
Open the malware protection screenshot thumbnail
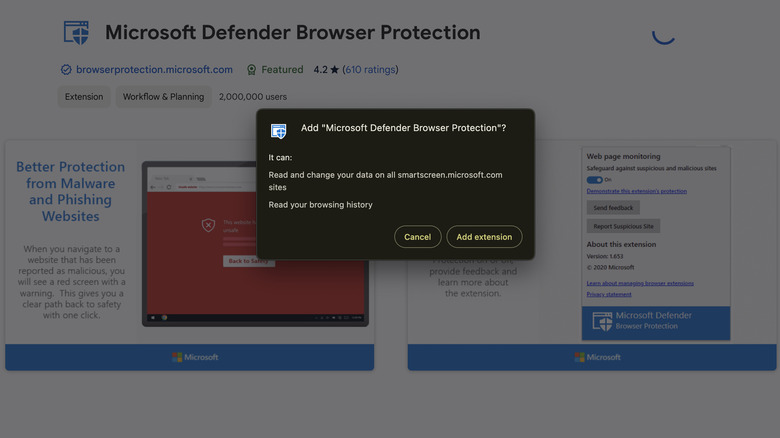(x=190, y=255)
